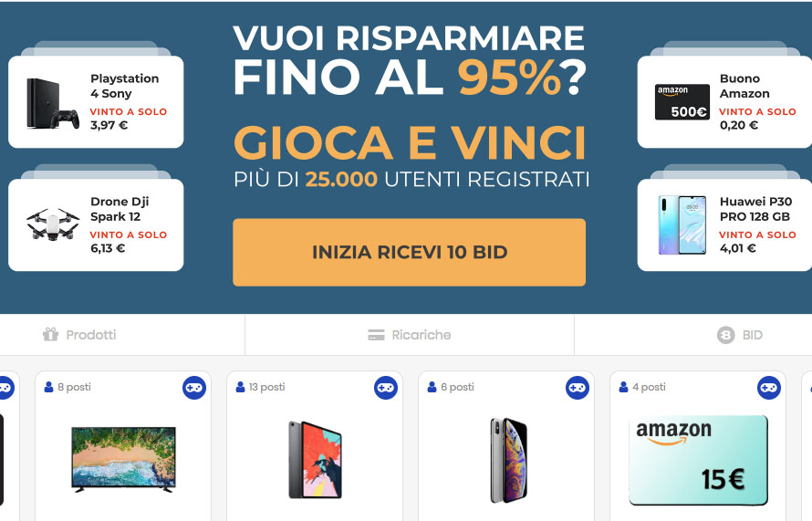Open the Amazon 15€ gift card auction

click(698, 460)
